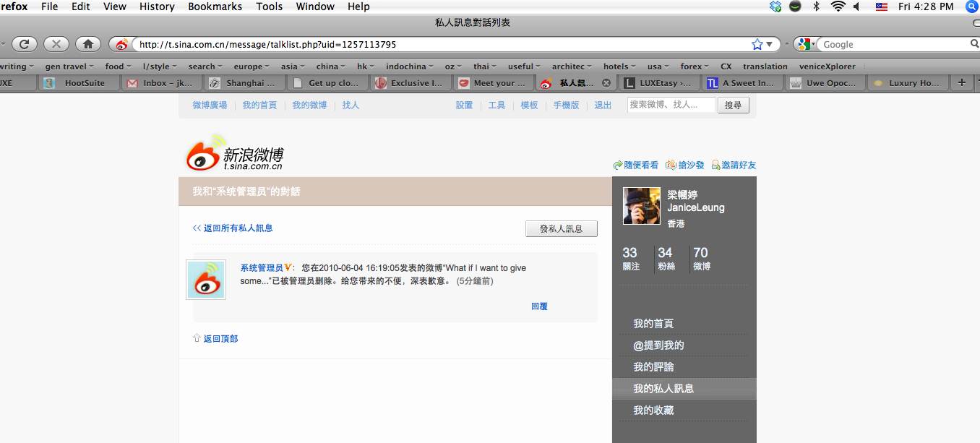Open 設置 settings link
This screenshot has height=443, width=980.
click(x=464, y=106)
